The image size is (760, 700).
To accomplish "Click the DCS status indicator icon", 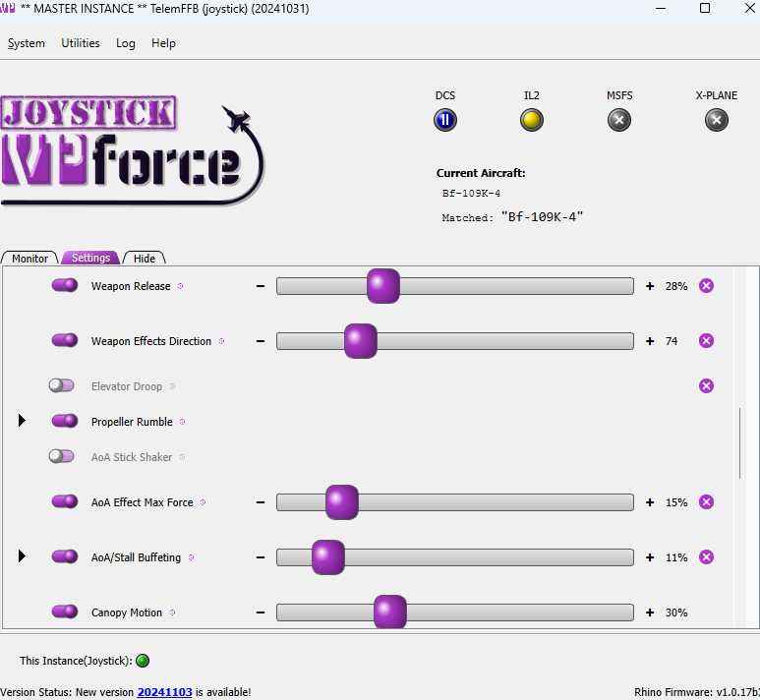I will 445,120.
